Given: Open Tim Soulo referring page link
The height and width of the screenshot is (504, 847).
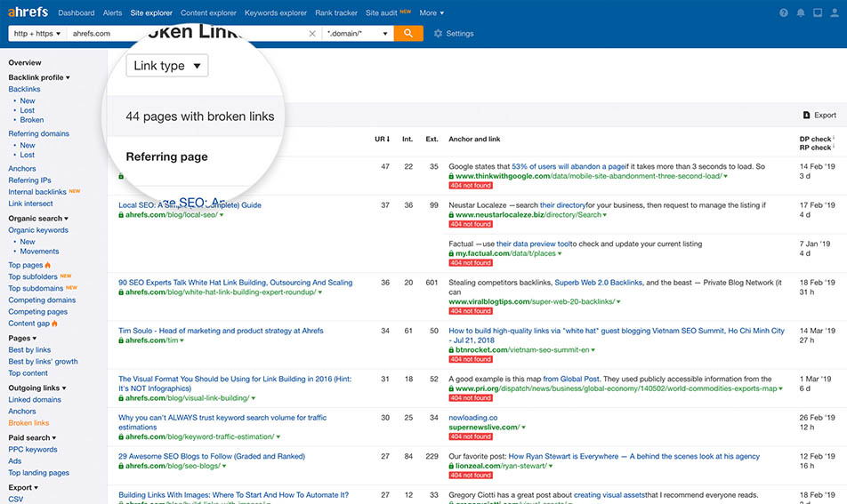Looking at the screenshot, I should click(x=221, y=331).
